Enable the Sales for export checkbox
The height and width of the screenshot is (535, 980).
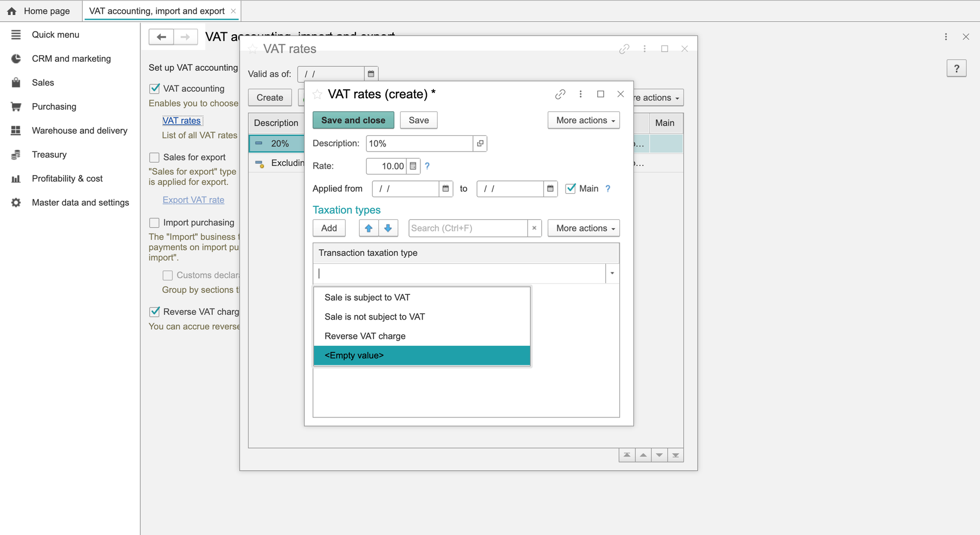155,157
